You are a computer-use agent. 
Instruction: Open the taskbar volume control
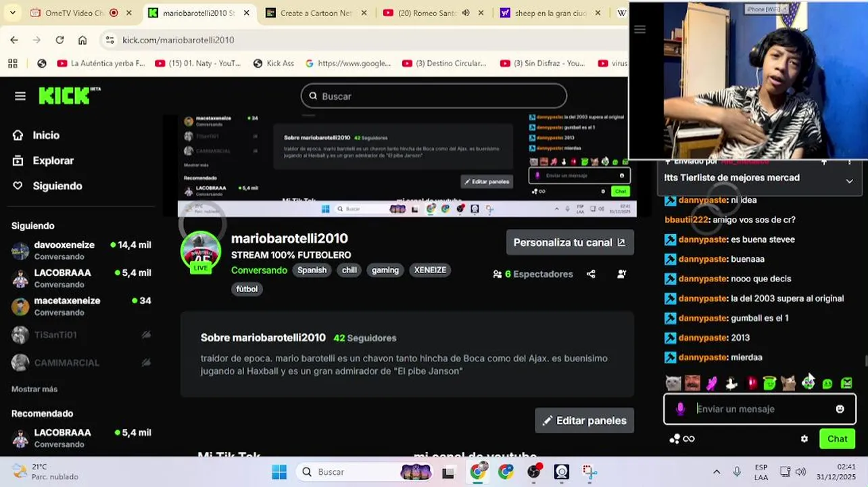(x=800, y=472)
